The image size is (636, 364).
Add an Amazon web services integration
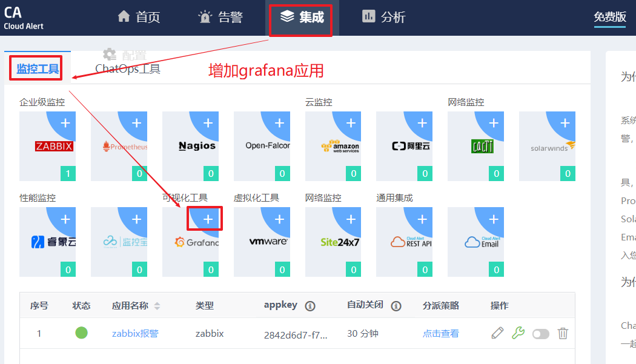[351, 123]
